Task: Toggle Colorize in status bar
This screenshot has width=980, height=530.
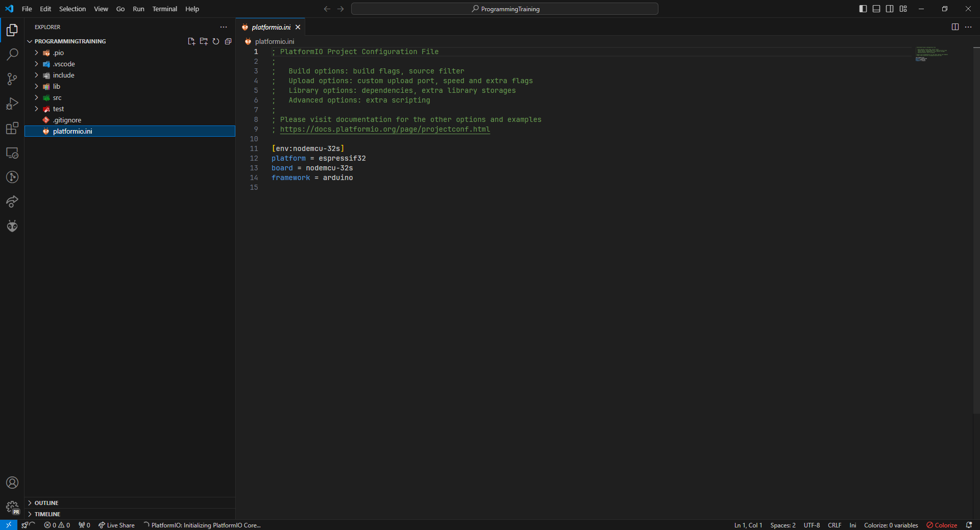Action: point(942,525)
